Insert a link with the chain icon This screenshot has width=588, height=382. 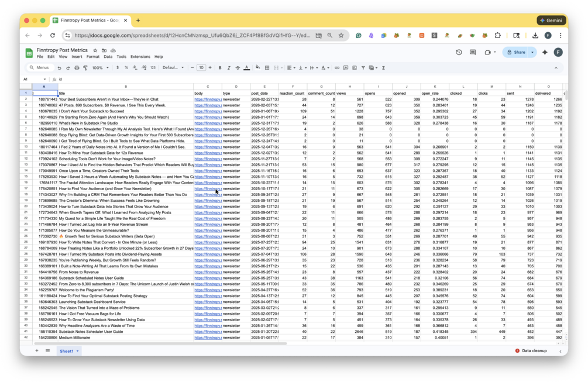pos(337,68)
